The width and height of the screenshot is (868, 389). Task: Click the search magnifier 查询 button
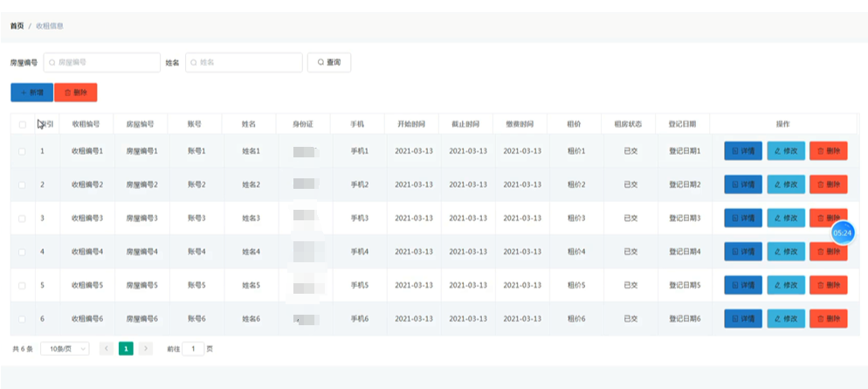329,63
